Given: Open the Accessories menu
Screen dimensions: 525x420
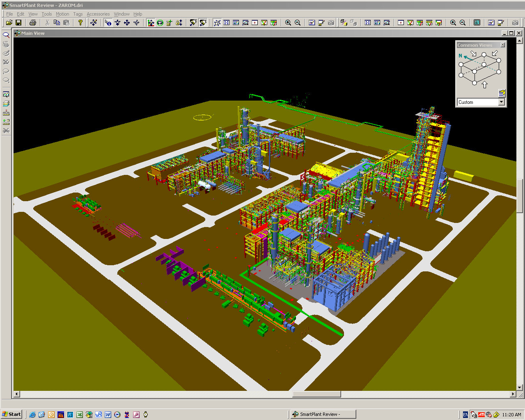Looking at the screenshot, I should [98, 14].
